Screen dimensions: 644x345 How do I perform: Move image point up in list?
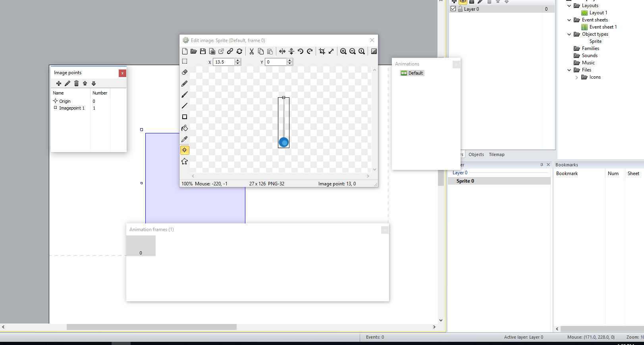(x=85, y=83)
